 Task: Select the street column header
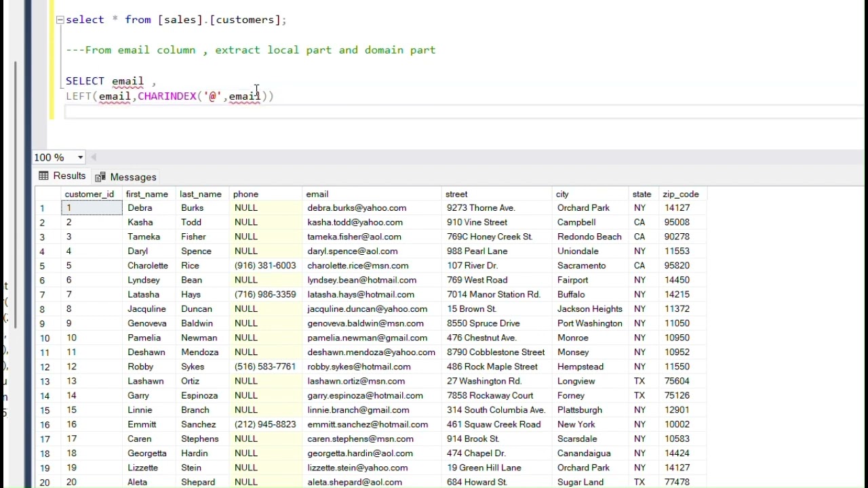point(498,195)
